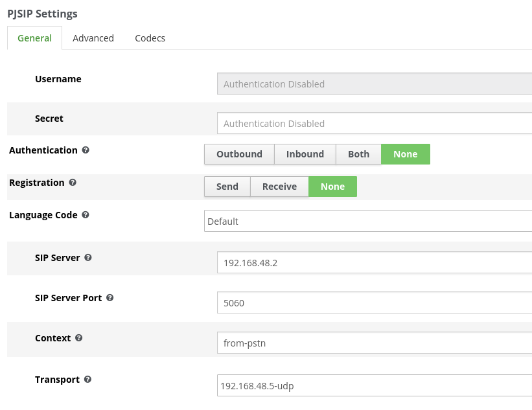Select None for Authentication

[x=406, y=154]
